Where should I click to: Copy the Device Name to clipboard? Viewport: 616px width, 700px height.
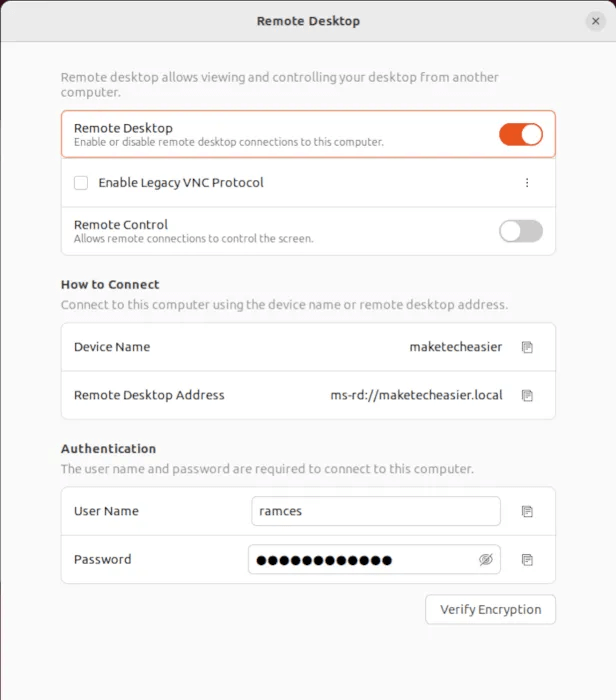[x=527, y=347]
